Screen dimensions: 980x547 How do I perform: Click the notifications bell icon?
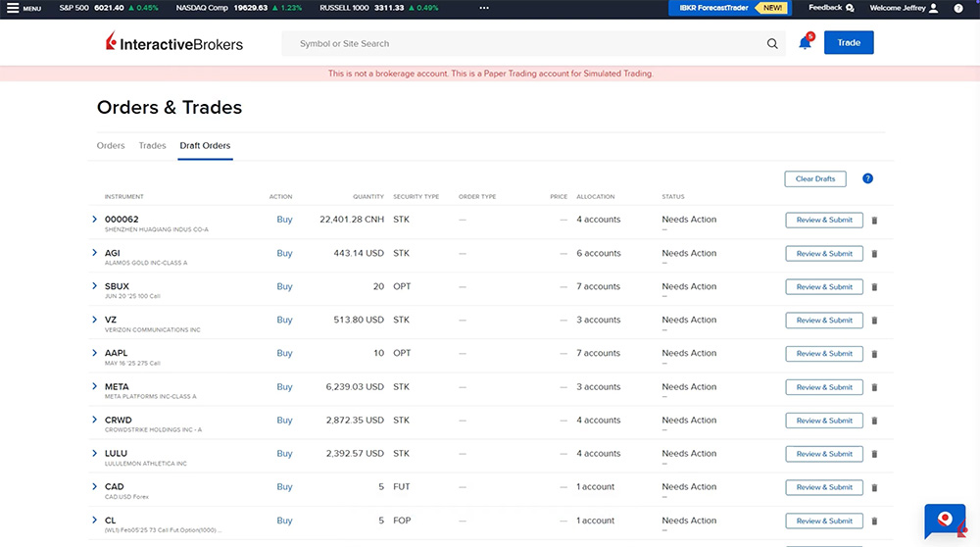click(x=805, y=43)
